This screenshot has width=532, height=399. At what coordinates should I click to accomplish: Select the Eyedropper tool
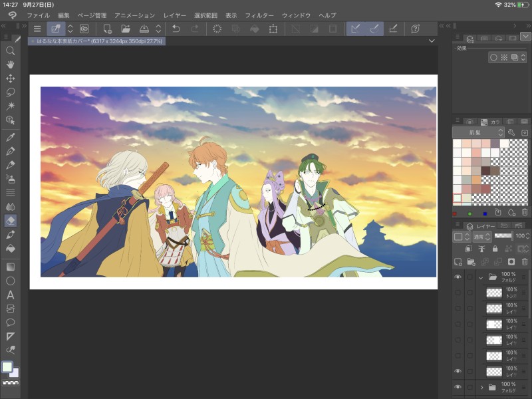click(10, 137)
